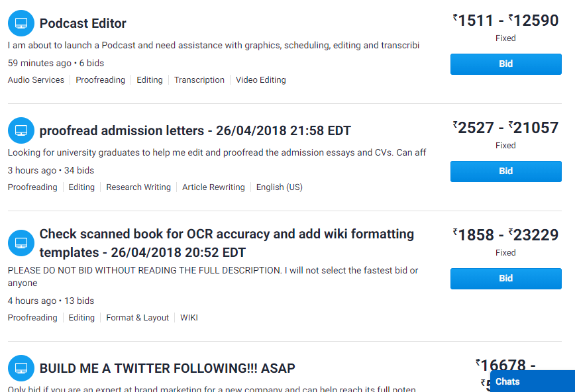Open the proofread admission letters project
The height and width of the screenshot is (392, 575).
click(195, 130)
